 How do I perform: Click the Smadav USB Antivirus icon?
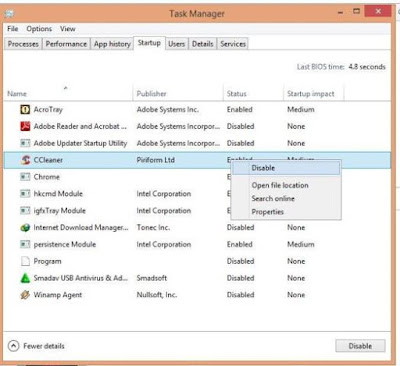25,278
